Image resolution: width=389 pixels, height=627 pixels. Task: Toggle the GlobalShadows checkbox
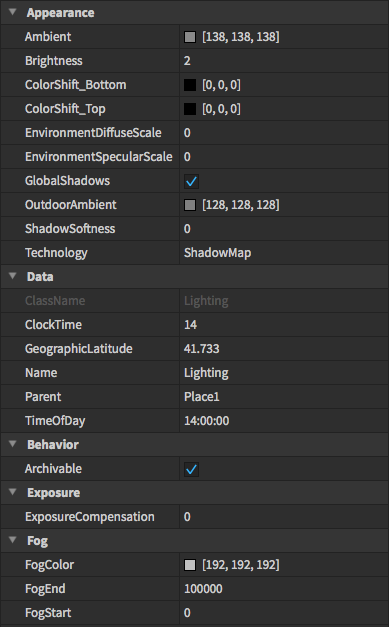(191, 181)
